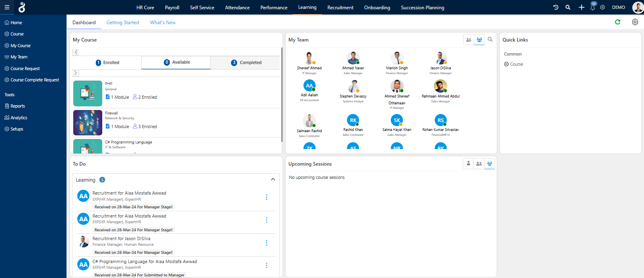Open options menu for Jason DiSilva recruitment
The image size is (644, 278).
coord(266,243)
